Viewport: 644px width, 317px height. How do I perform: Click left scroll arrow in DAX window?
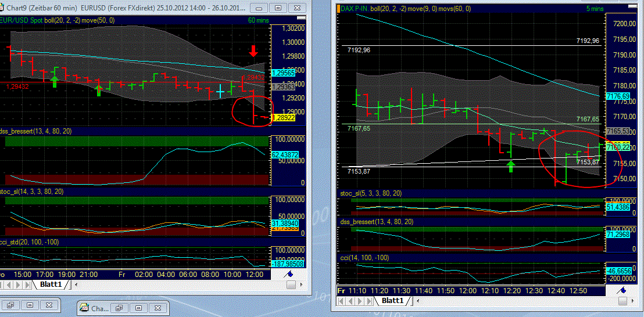point(417,301)
